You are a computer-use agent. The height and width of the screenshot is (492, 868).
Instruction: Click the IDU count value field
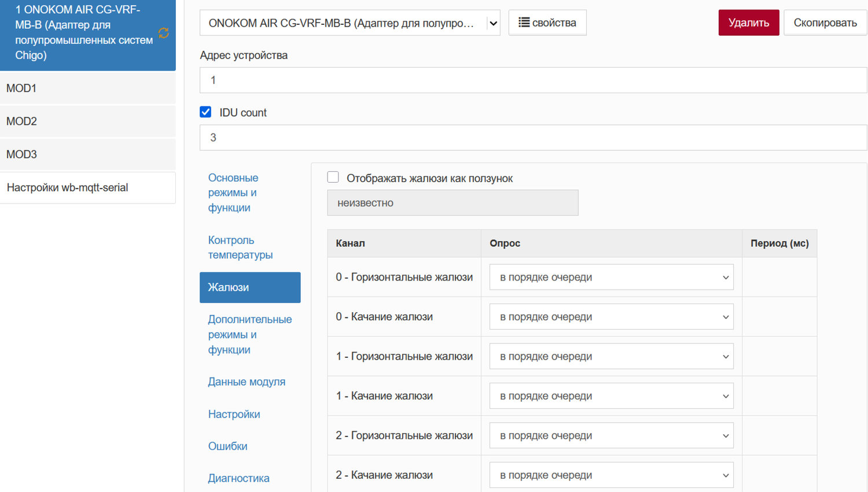pos(532,138)
